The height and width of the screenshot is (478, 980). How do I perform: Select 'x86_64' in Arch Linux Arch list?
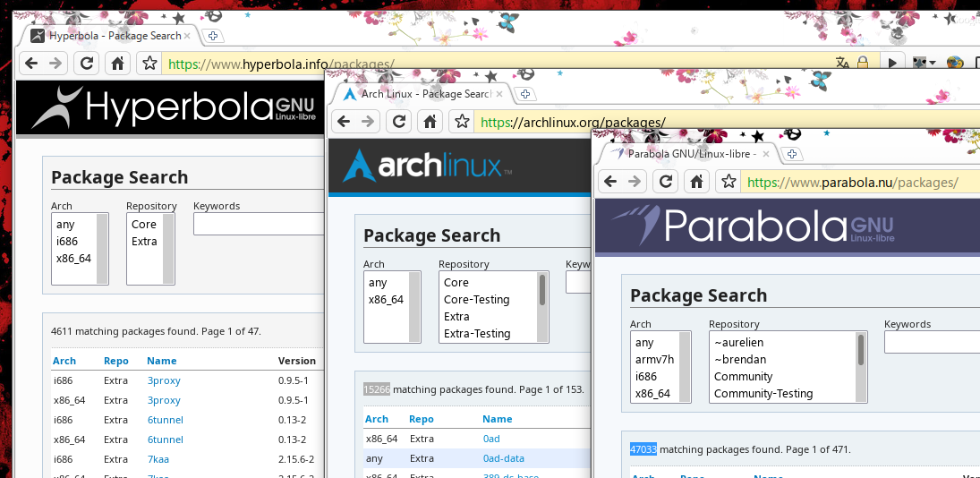tap(387, 299)
